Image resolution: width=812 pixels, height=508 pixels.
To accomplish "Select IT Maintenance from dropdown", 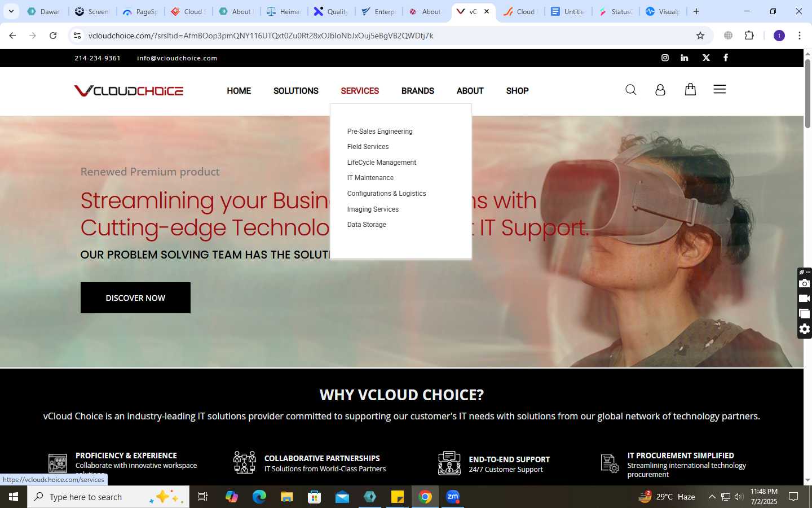I will click(370, 178).
